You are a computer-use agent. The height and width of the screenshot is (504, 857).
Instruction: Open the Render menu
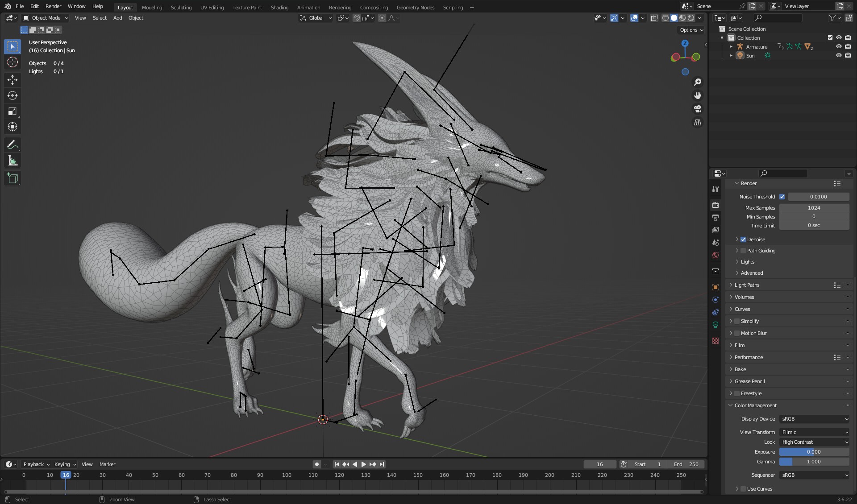[53, 6]
